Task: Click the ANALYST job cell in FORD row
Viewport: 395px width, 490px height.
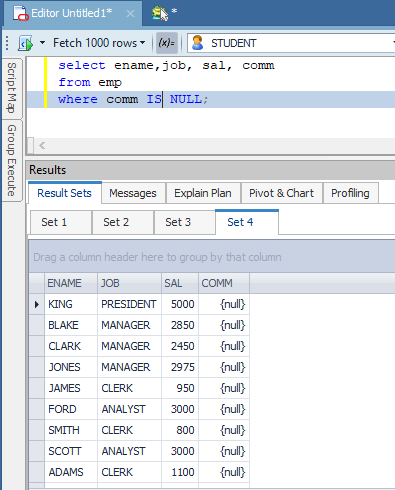Action: coord(129,409)
